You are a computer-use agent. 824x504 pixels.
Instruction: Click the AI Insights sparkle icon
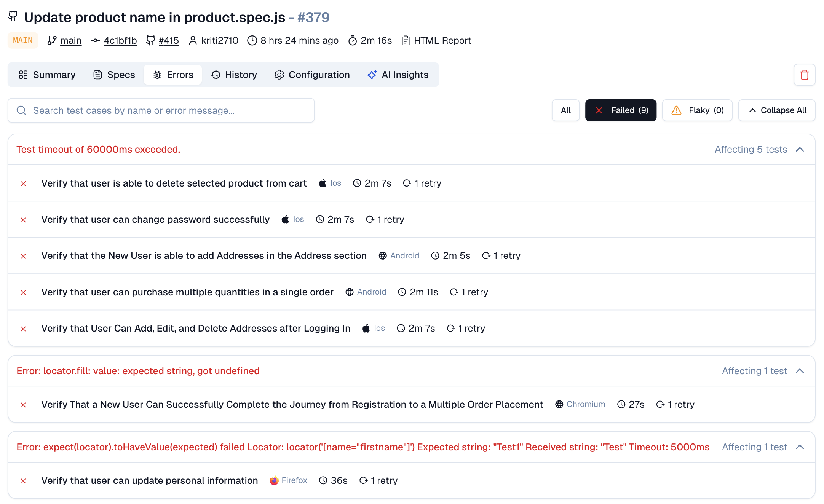(x=372, y=75)
